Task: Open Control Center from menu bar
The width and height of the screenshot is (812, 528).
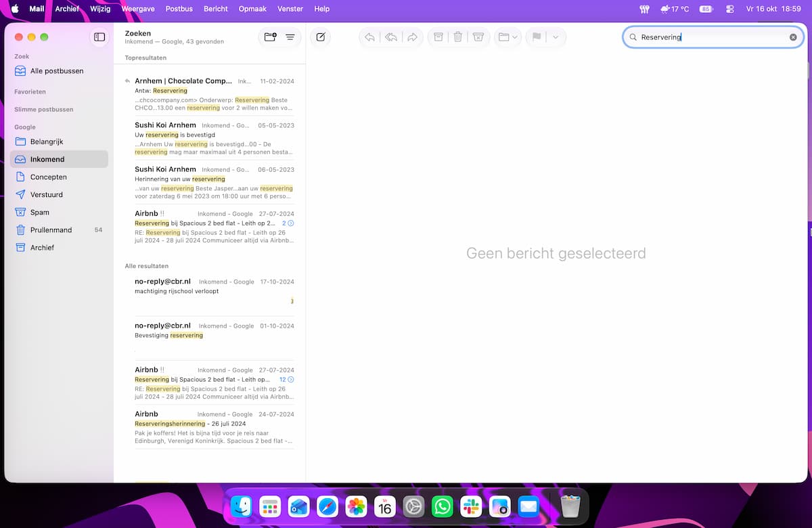Action: [x=729, y=9]
